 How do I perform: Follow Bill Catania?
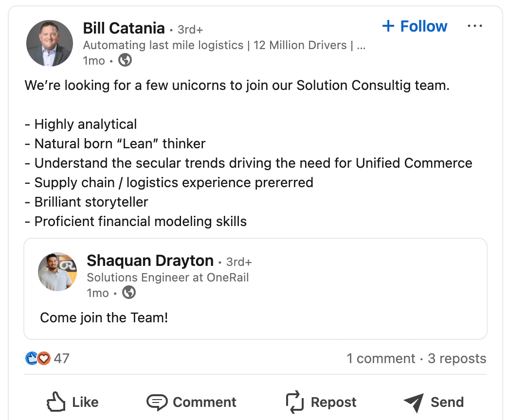(415, 26)
